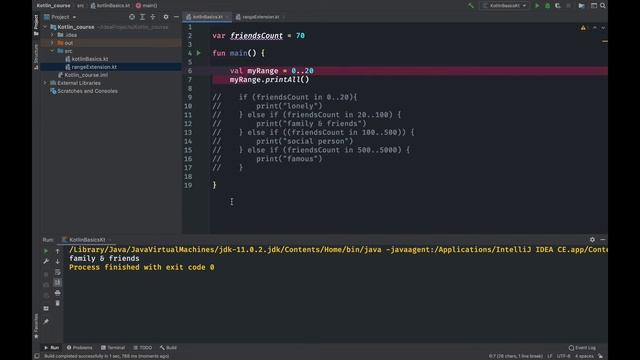This screenshot has width=640, height=360.
Task: Click Collapse All icon in Project panel
Action: (x=153, y=17)
